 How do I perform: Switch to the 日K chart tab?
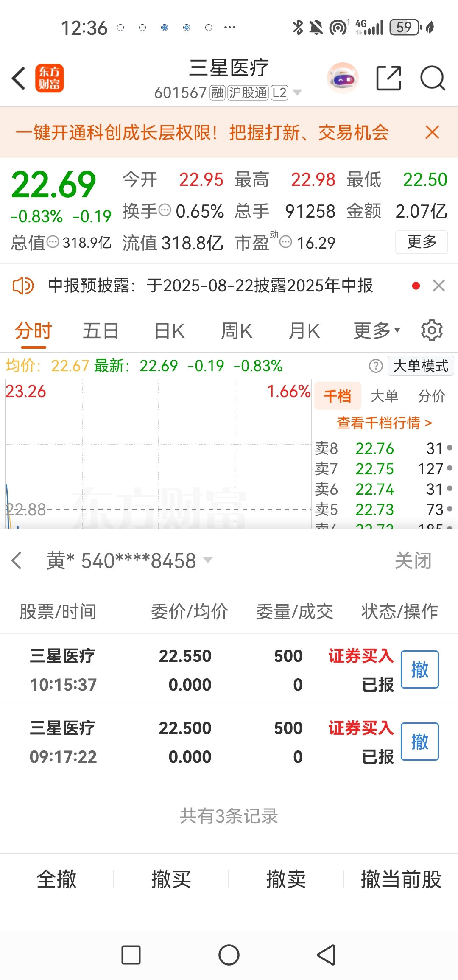point(169,330)
